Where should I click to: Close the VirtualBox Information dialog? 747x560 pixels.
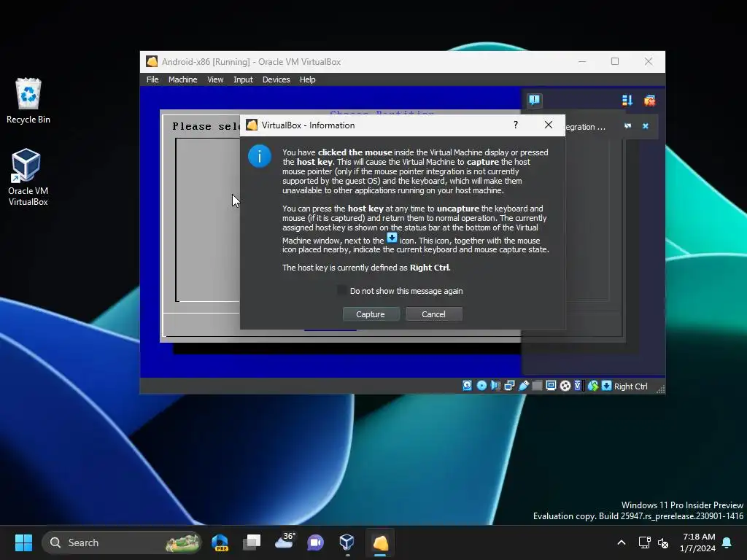pyautogui.click(x=549, y=125)
